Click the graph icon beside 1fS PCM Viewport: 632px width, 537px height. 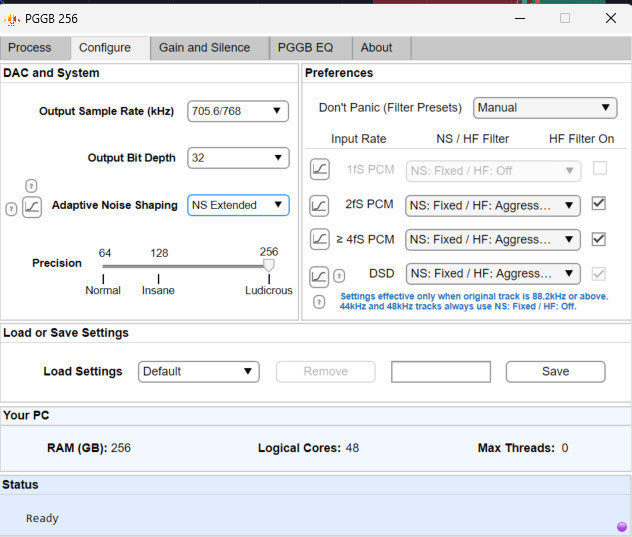coord(319,170)
